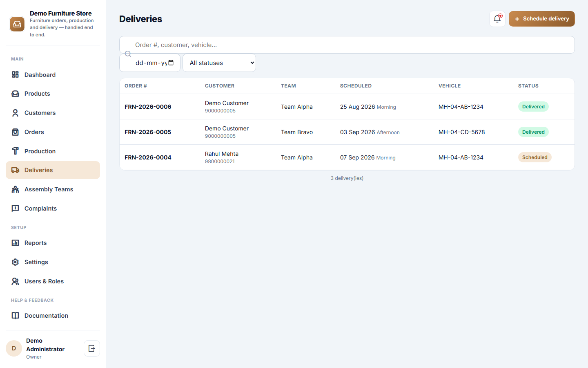Click vehicle MH-04-CD-5678
Screen dimensions: 588x368
(x=462, y=132)
